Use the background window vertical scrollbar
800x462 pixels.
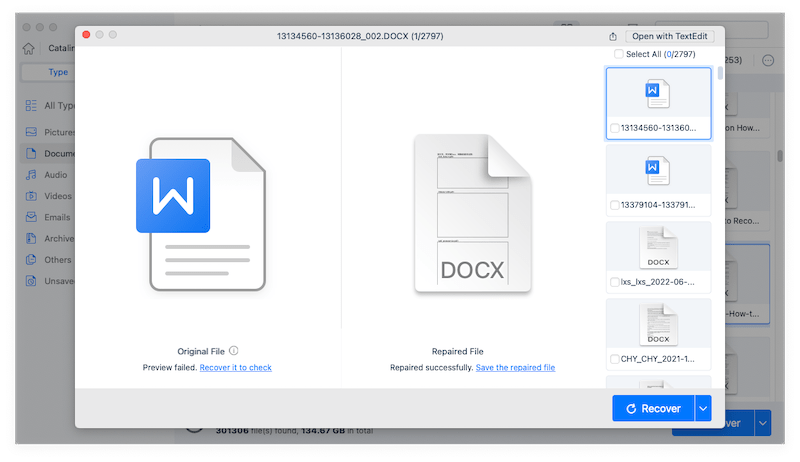tap(780, 156)
